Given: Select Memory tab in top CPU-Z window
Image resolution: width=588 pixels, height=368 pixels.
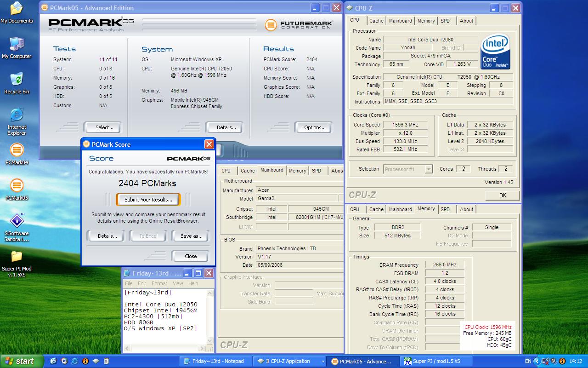Looking at the screenshot, I should pos(426,21).
